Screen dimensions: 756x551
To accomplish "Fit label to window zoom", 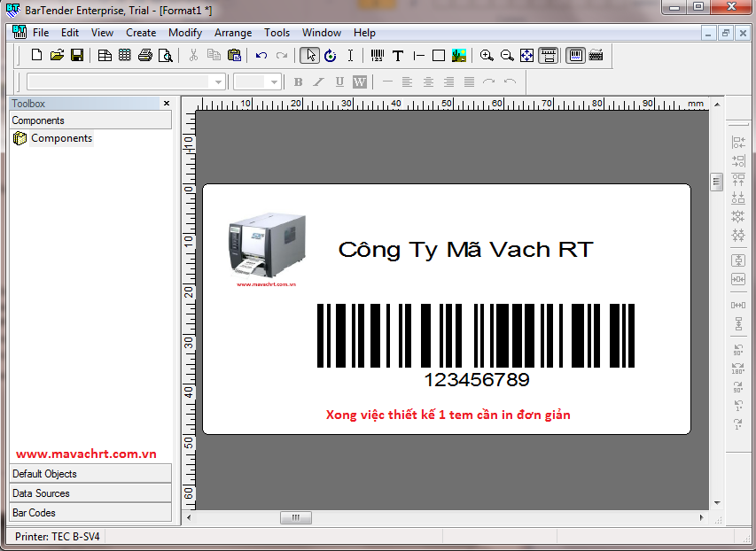I will [x=527, y=55].
